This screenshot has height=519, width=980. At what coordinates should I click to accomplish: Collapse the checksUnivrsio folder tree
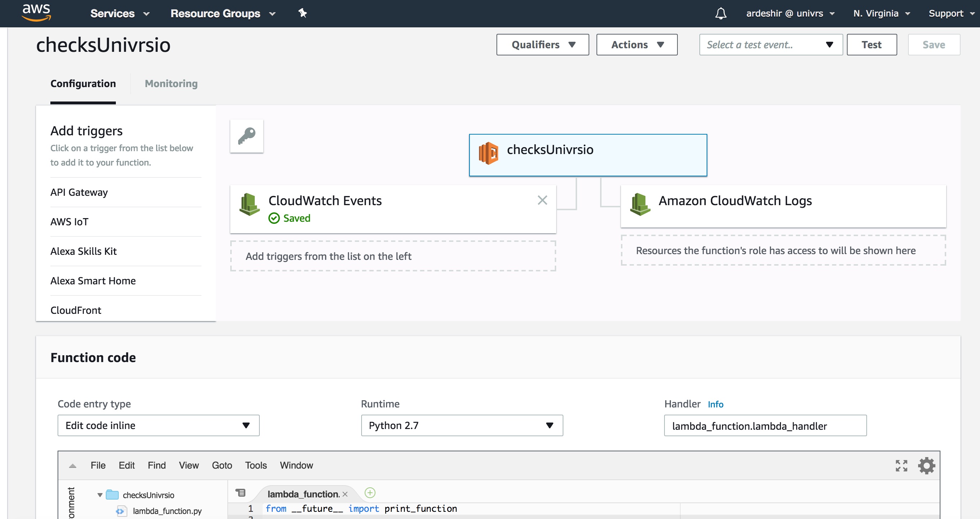point(100,495)
